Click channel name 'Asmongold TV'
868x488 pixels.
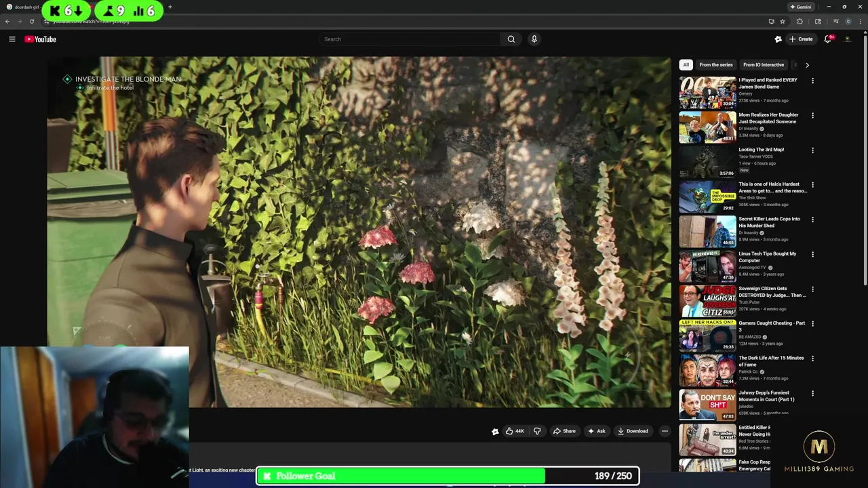click(x=753, y=268)
